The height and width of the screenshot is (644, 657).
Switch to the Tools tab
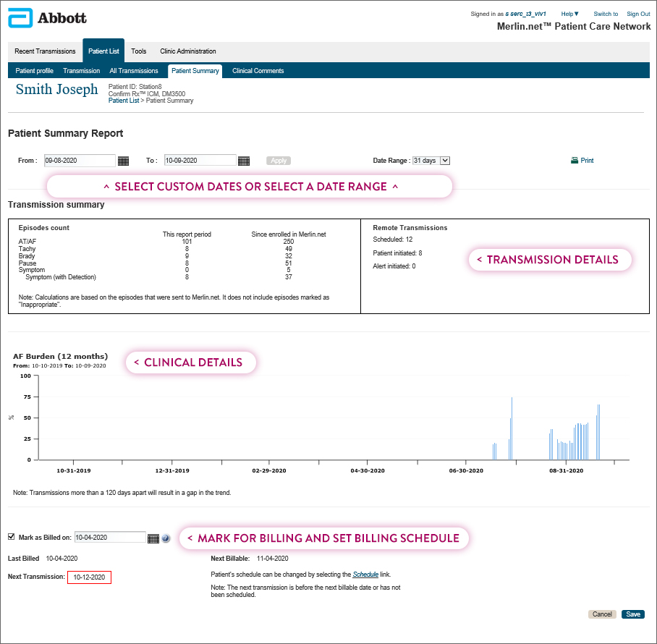pos(139,51)
